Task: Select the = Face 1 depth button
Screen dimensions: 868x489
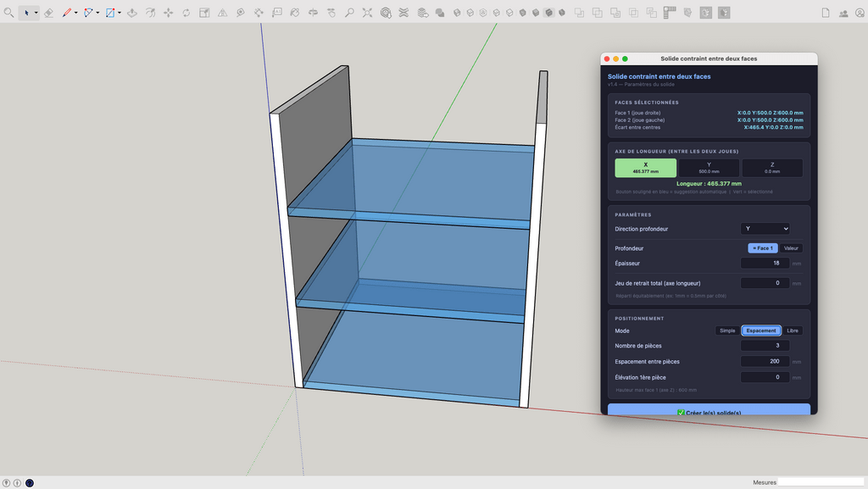Action: coord(762,248)
